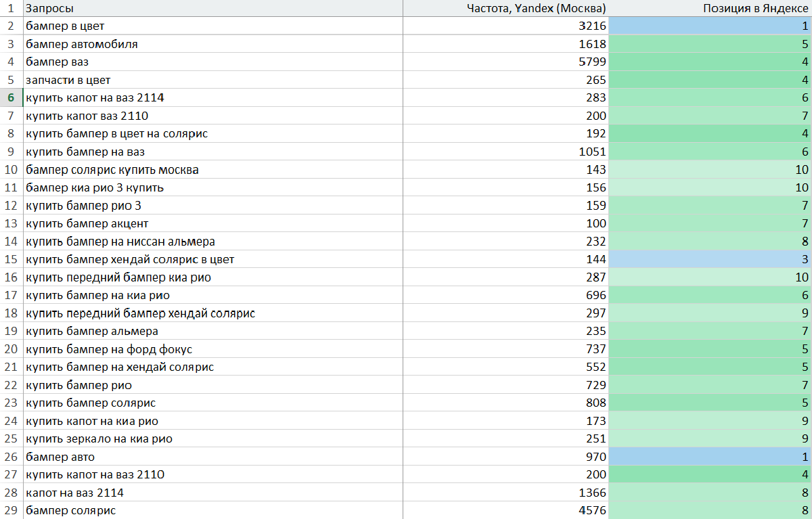Image resolution: width=812 pixels, height=519 pixels.
Task: Select frequency value 5799
Action: click(505, 62)
